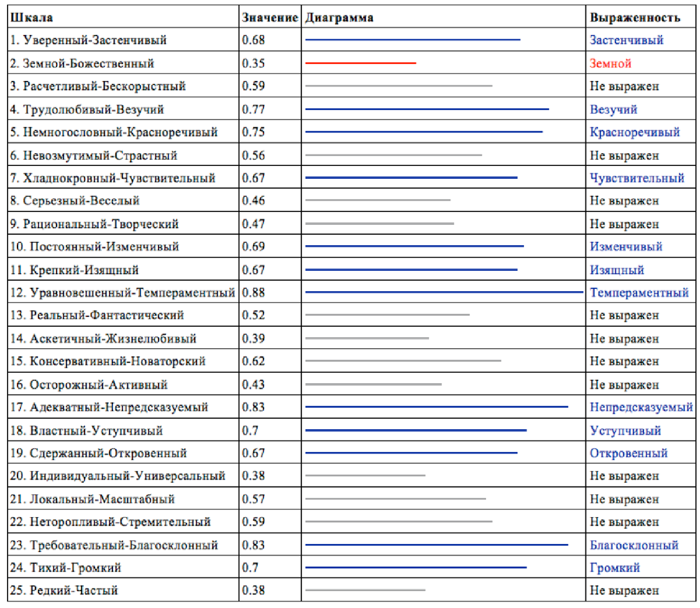Click the blue 'Темпераментный' result
The width and height of the screenshot is (700, 608).
pyautogui.click(x=639, y=293)
